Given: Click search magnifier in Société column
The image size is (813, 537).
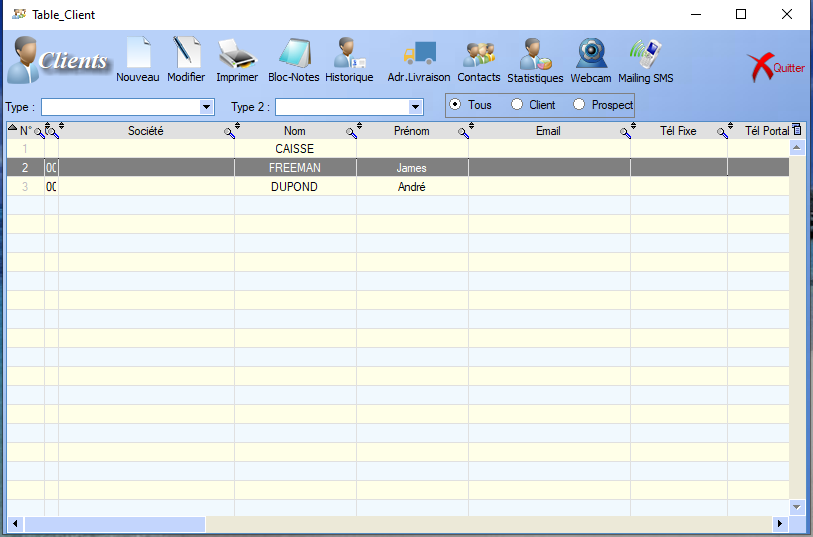Looking at the screenshot, I should 229,133.
